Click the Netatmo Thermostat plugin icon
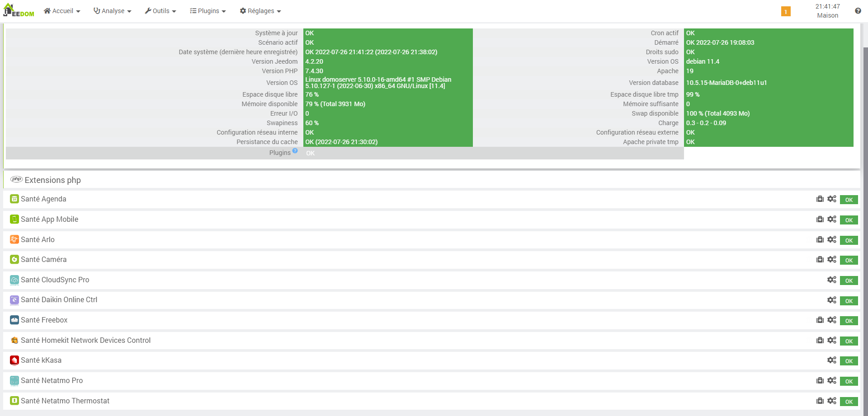This screenshot has height=416, width=868. (14, 401)
